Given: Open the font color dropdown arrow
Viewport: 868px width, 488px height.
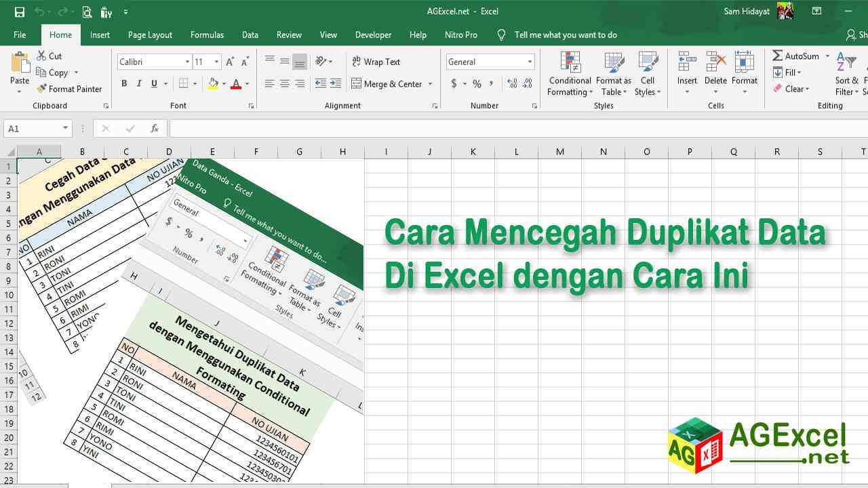Looking at the screenshot, I should [x=247, y=84].
